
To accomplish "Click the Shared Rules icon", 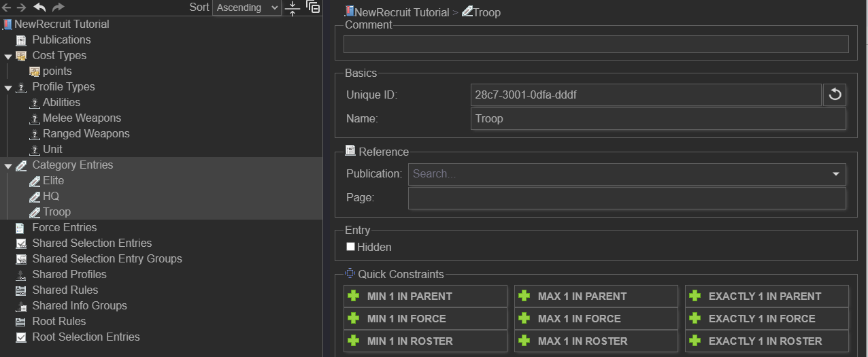I will tap(20, 290).
